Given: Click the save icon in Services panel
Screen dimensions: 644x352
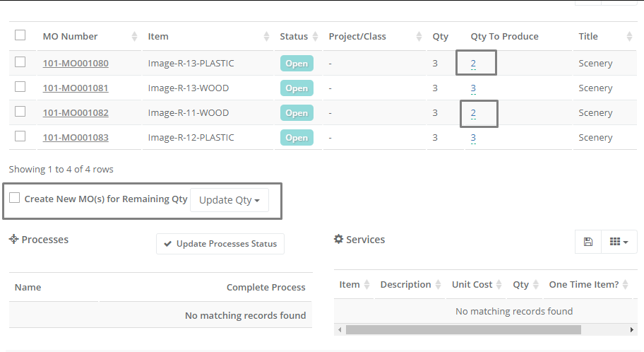Looking at the screenshot, I should point(588,242).
